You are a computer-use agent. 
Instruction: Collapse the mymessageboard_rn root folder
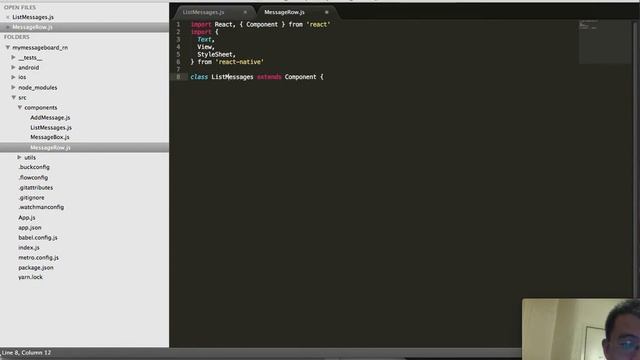tap(8, 47)
